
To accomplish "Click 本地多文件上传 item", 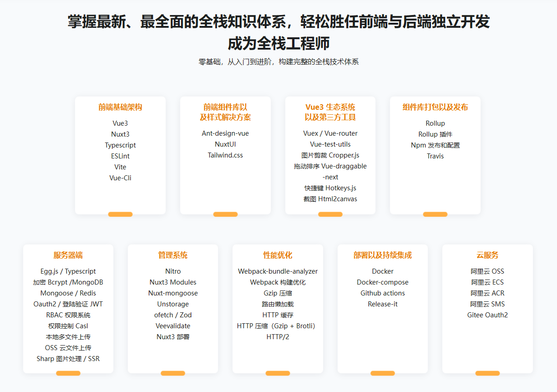I will click(x=68, y=337).
